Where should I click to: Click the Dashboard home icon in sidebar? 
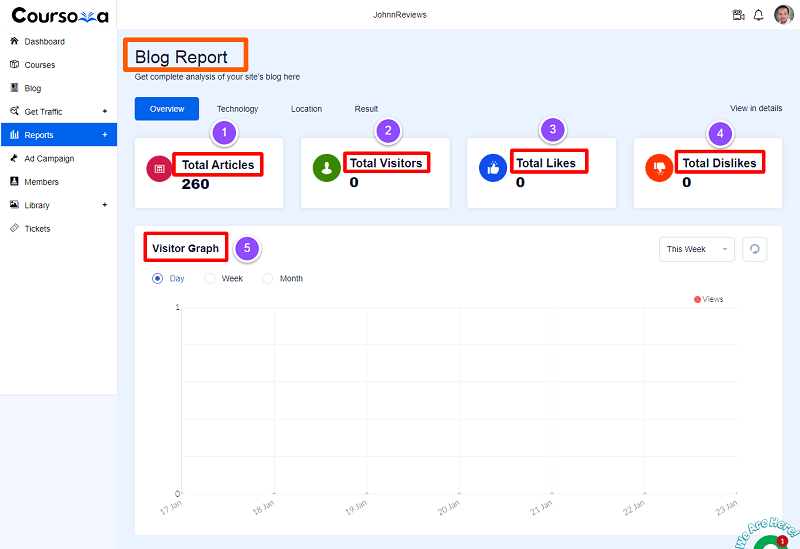[x=14, y=41]
